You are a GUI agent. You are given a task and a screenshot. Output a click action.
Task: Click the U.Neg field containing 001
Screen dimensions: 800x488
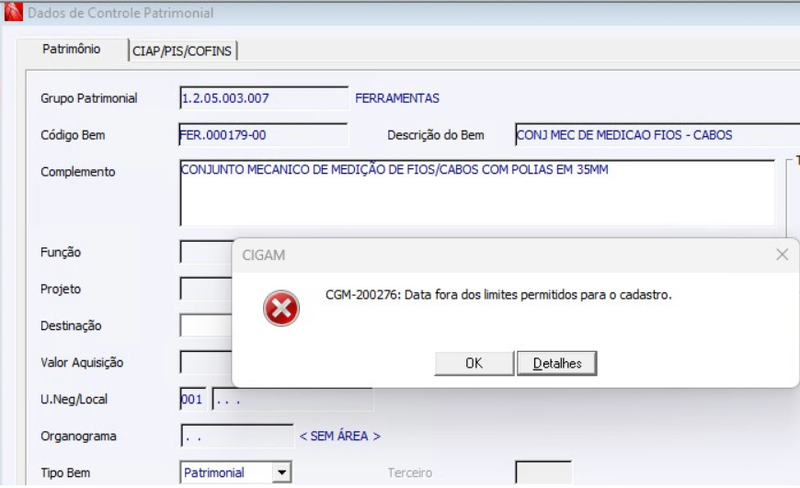click(x=193, y=399)
